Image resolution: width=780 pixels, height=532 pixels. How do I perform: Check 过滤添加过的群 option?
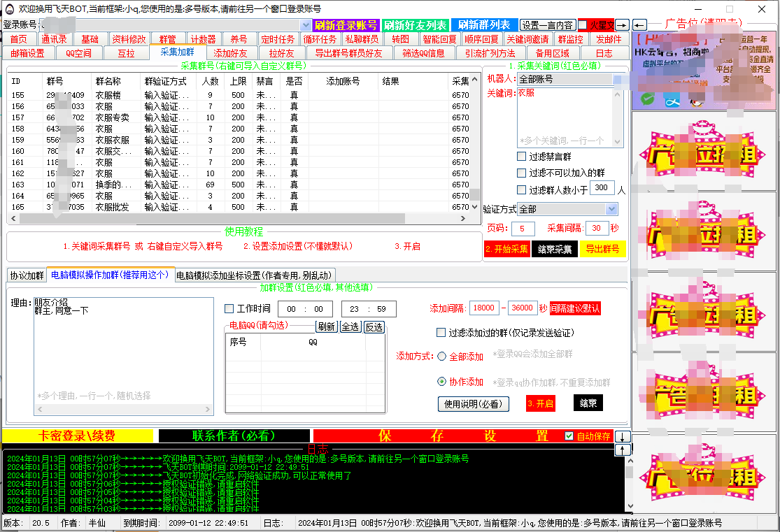[x=441, y=333]
